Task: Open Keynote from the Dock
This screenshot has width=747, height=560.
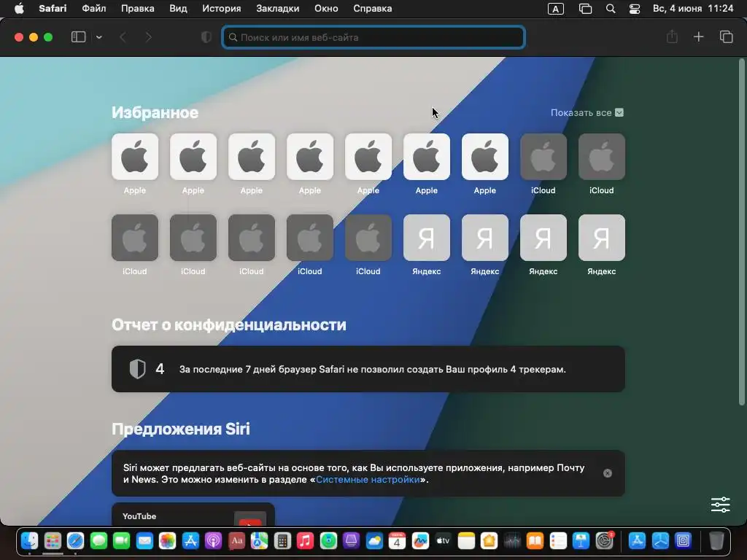Action: (581, 541)
